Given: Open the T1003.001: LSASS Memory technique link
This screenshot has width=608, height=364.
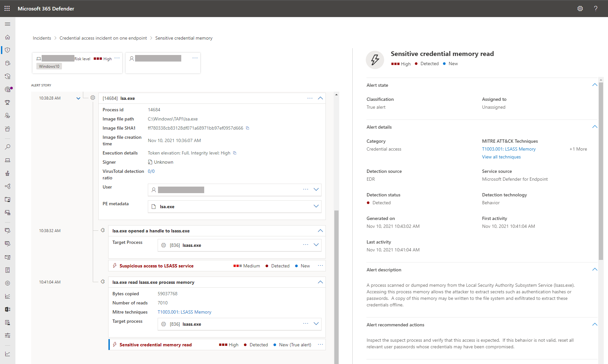Looking at the screenshot, I should point(509,149).
